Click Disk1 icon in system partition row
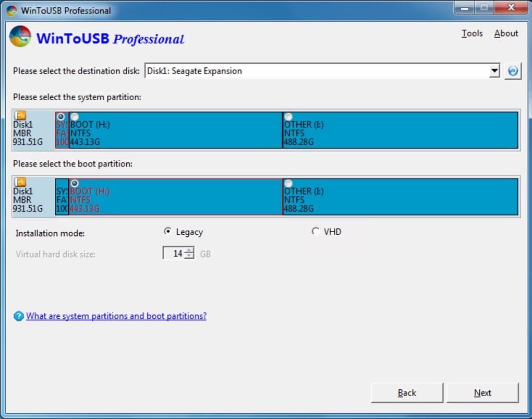 pyautogui.click(x=20, y=116)
